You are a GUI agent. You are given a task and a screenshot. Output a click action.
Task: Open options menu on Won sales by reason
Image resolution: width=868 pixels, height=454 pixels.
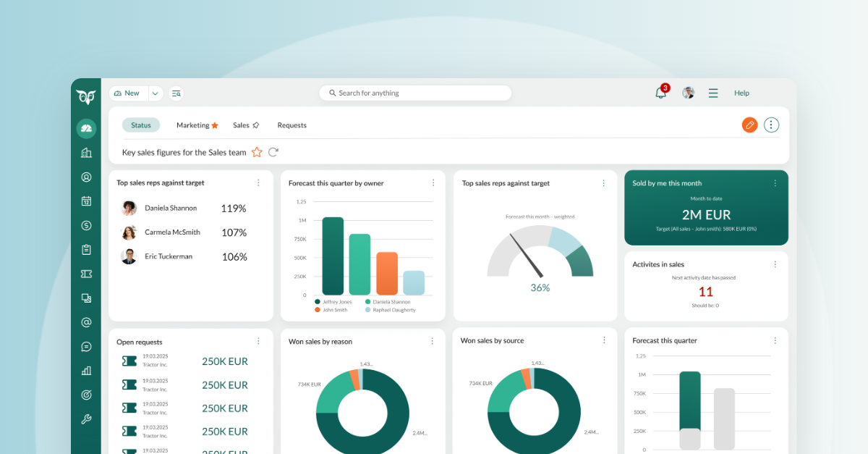point(433,340)
